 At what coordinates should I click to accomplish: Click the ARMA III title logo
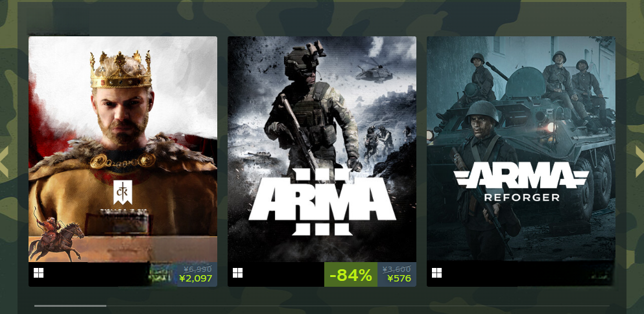point(322,202)
